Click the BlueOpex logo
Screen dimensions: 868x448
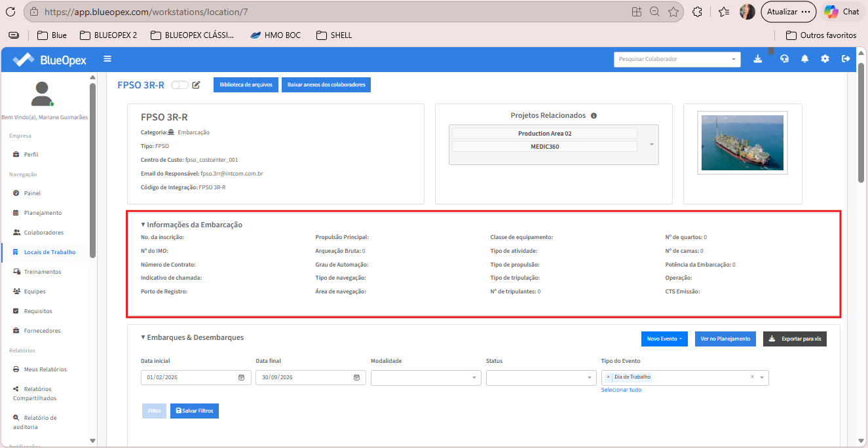click(x=50, y=60)
